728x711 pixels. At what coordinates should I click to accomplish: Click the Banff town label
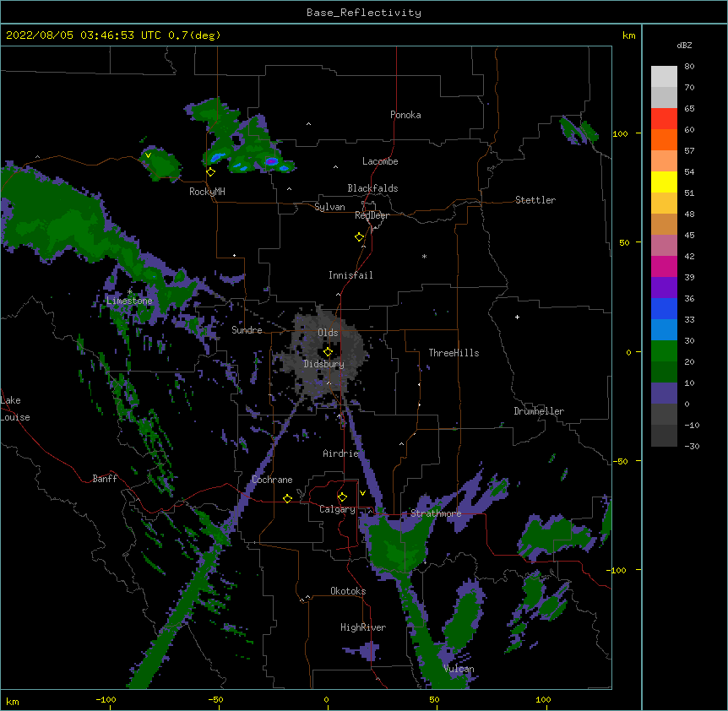105,479
